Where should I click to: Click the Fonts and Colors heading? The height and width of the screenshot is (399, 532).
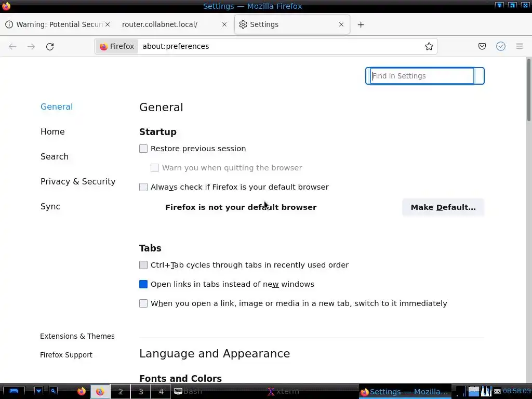tap(180, 379)
